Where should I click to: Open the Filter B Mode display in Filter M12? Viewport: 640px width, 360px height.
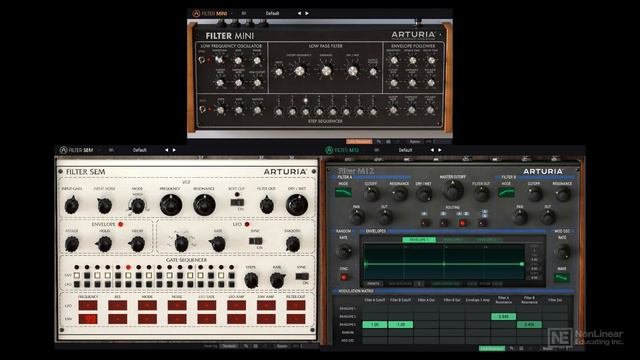tap(506, 192)
